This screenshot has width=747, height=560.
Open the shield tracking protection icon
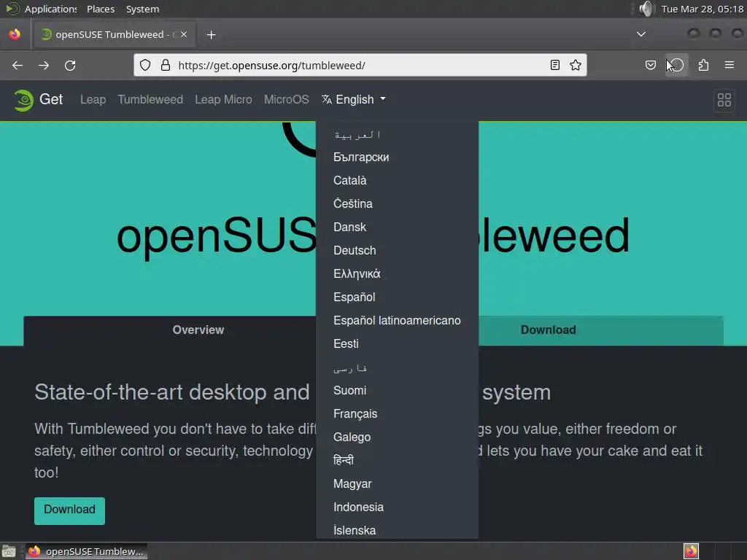point(145,65)
